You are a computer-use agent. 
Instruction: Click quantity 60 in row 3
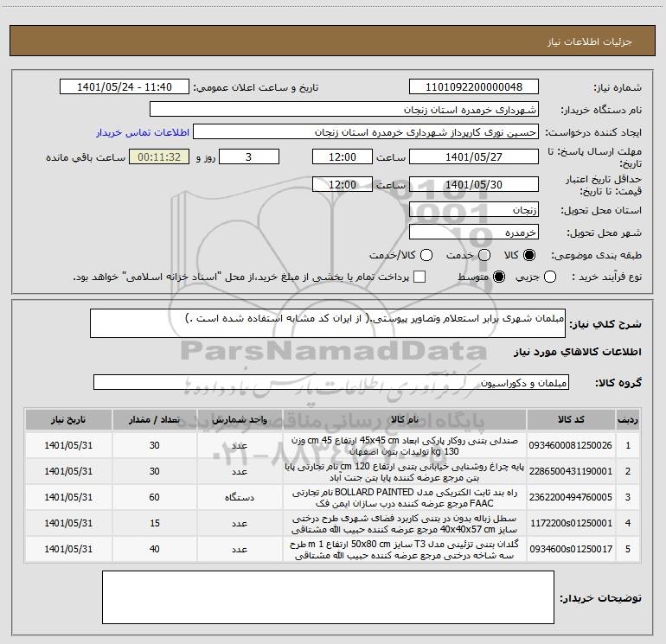(154, 497)
